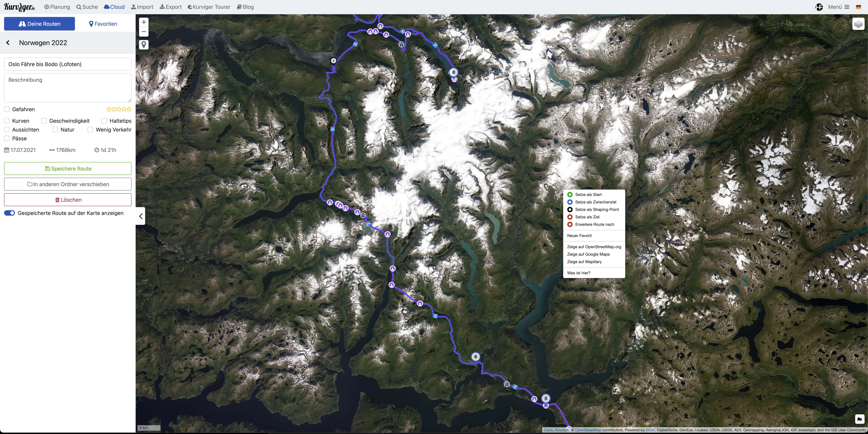Collapse the sidebar with the arrow handle

point(141,216)
